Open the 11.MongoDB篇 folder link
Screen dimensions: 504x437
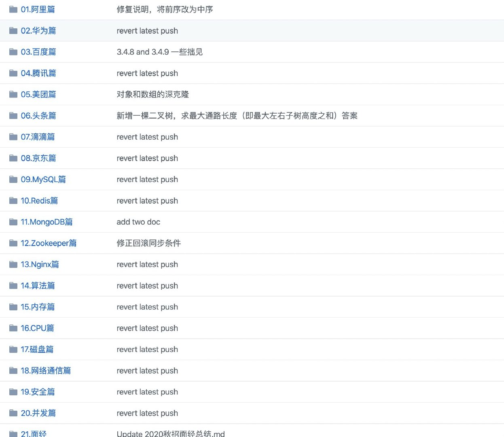[47, 222]
